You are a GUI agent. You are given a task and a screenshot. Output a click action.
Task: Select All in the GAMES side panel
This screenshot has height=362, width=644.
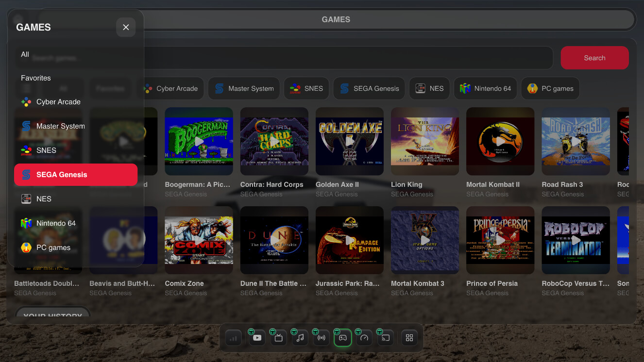pyautogui.click(x=75, y=54)
